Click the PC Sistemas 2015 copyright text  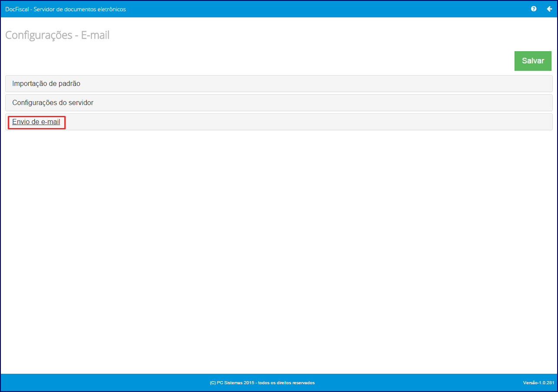coord(262,383)
